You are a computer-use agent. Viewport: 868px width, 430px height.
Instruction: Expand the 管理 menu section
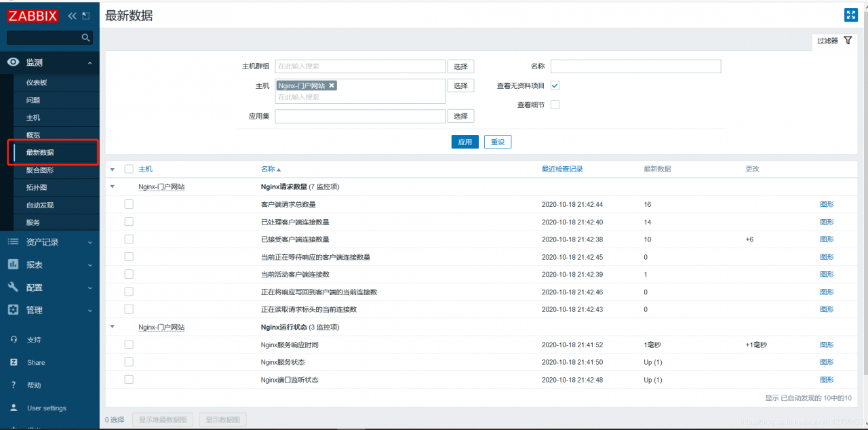(x=90, y=310)
